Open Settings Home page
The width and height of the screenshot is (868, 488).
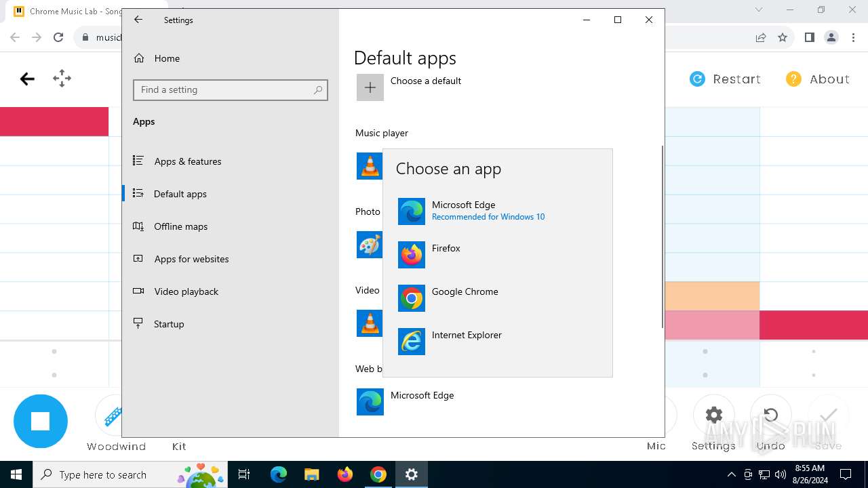click(x=231, y=58)
